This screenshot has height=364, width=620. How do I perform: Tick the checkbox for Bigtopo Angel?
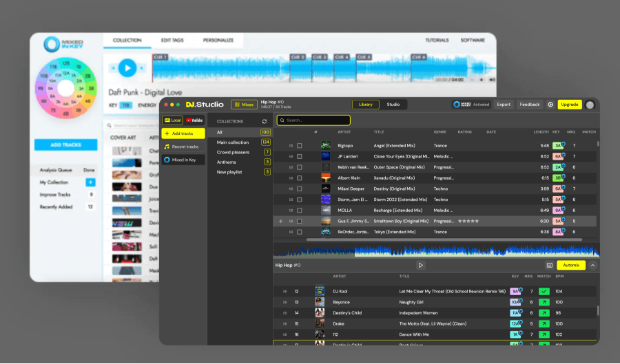pyautogui.click(x=300, y=146)
